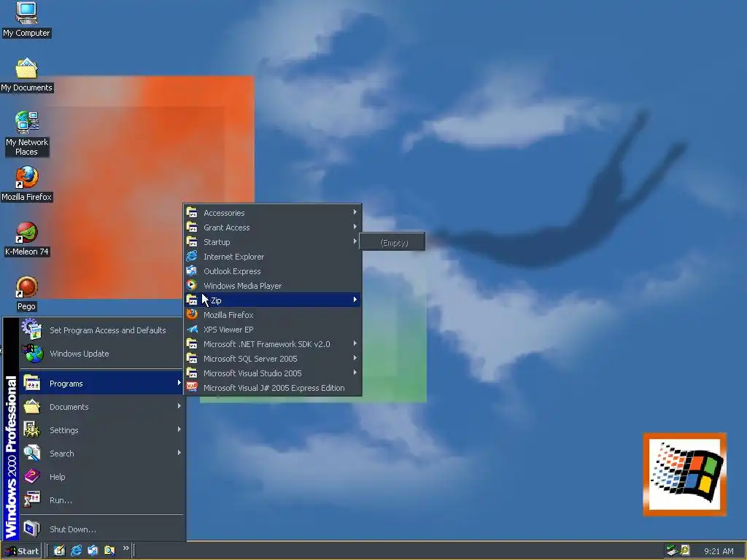Expand Microsoft Visual Studio 2005 submenu

(273, 373)
